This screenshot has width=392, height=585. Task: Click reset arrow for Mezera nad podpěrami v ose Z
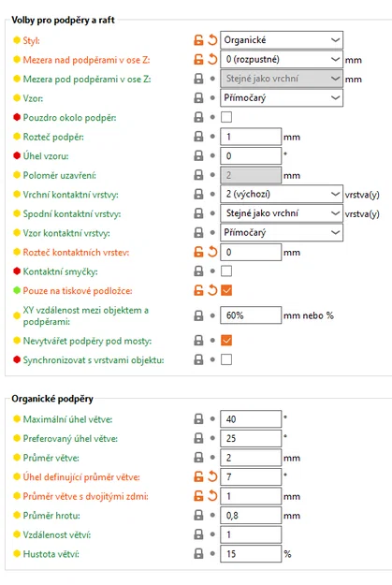[x=212, y=59]
